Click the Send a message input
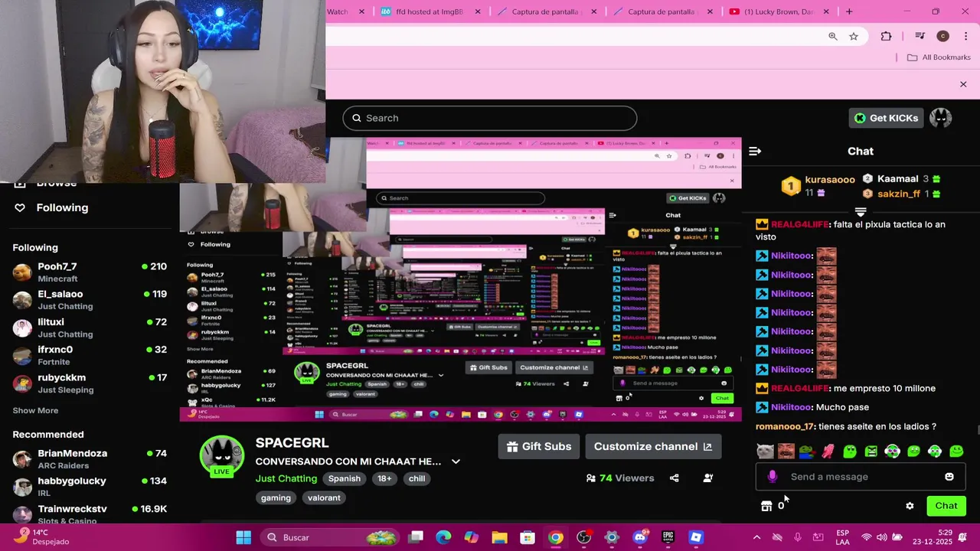 click(861, 477)
